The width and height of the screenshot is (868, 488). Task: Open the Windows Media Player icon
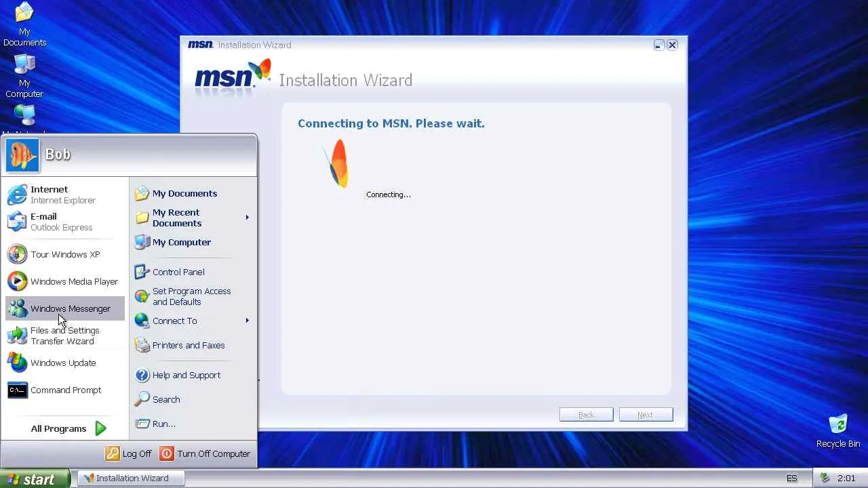17,281
